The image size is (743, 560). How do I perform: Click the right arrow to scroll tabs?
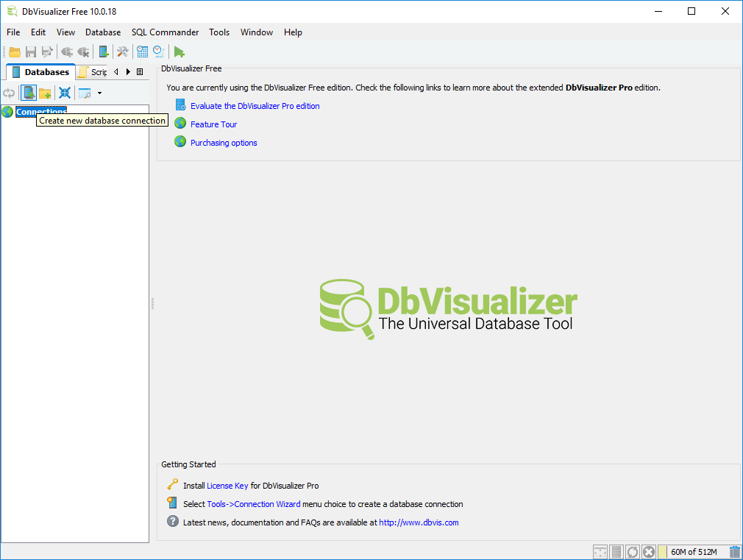pyautogui.click(x=128, y=72)
